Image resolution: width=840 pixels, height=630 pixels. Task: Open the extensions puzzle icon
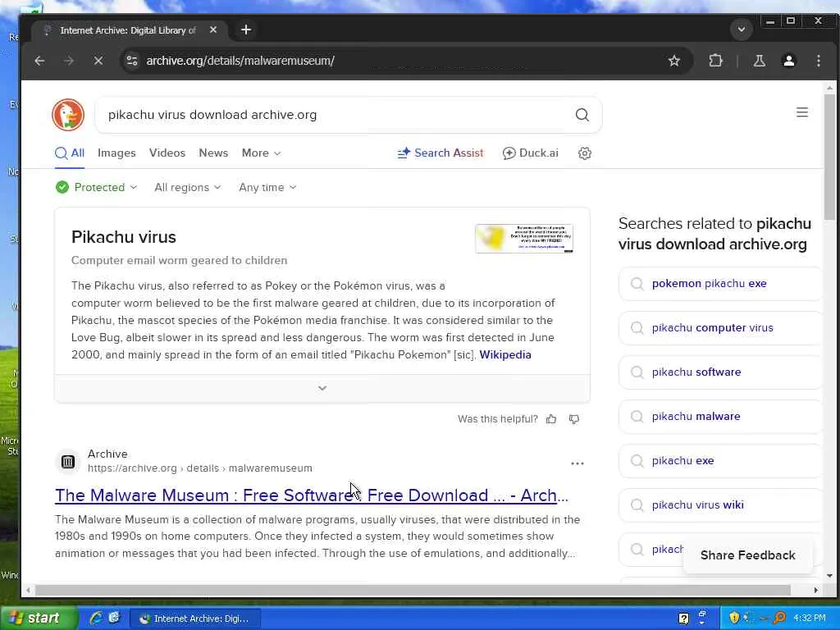tap(715, 61)
